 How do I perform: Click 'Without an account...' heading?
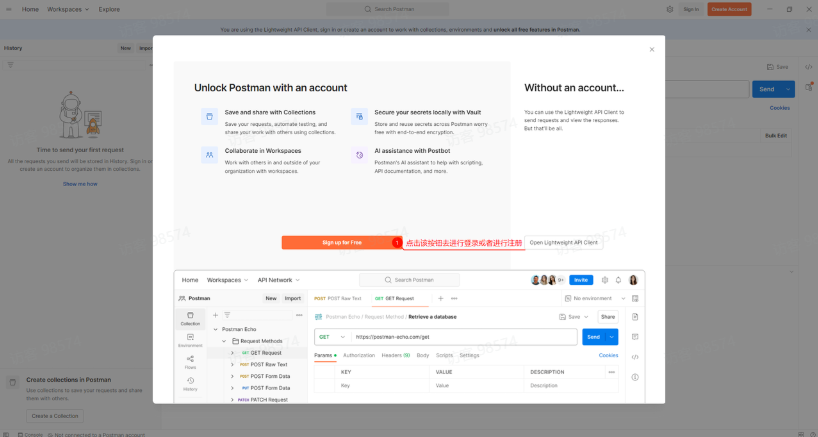click(574, 88)
